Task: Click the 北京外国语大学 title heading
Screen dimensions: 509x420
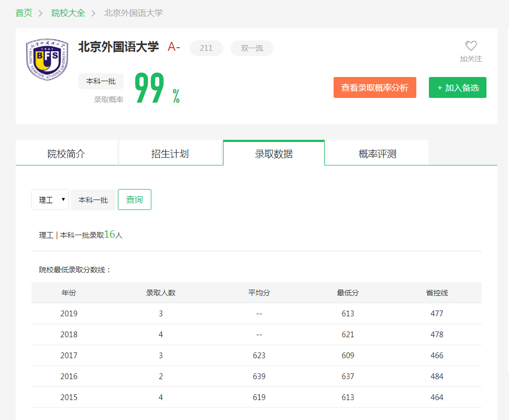Action: point(118,47)
